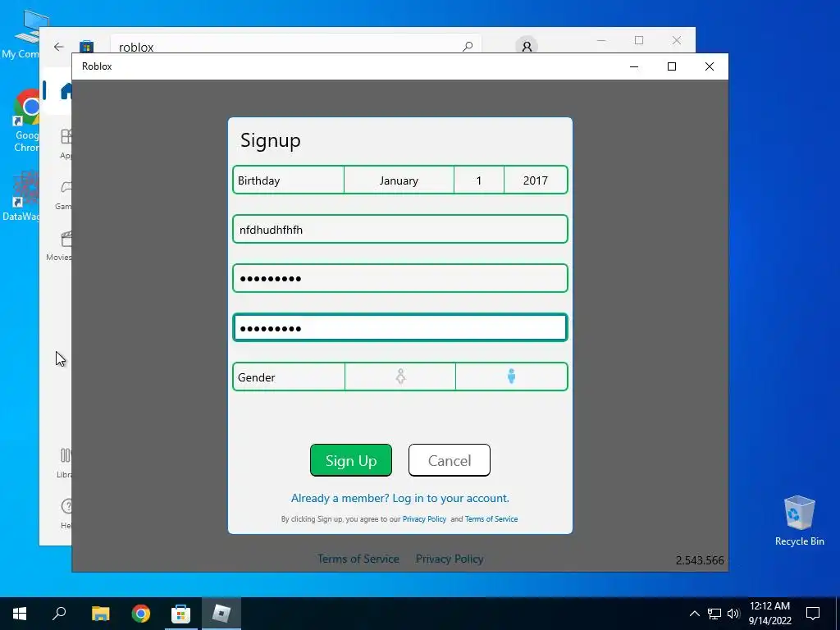Maximize the Microsoft Store window
Viewport: 840px width, 630px height.
638,40
